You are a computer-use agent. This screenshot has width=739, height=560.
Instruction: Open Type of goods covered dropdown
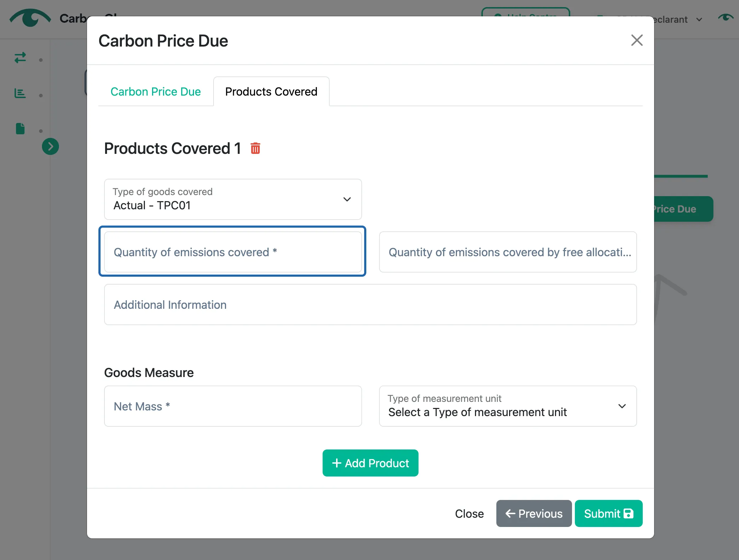[233, 199]
